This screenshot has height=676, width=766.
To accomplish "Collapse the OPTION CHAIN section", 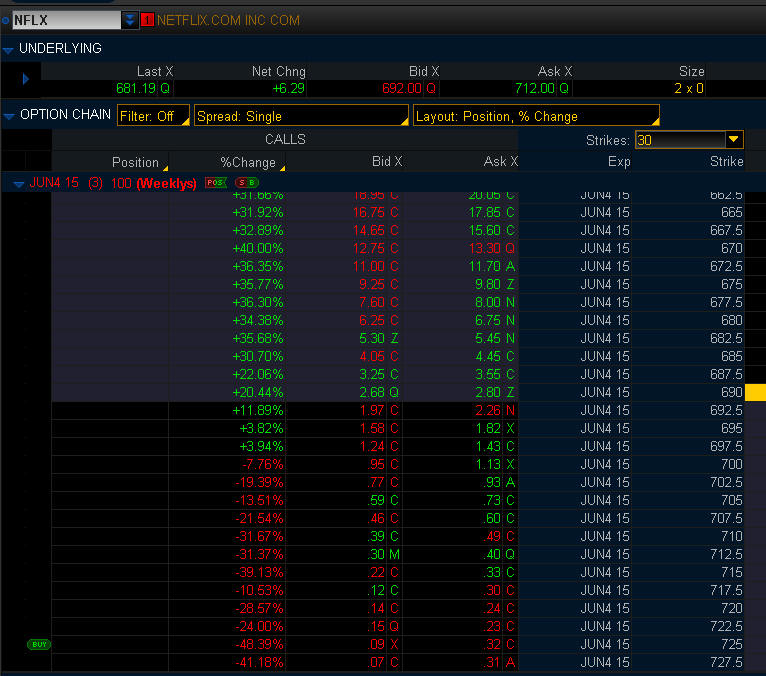I will pos(9,116).
